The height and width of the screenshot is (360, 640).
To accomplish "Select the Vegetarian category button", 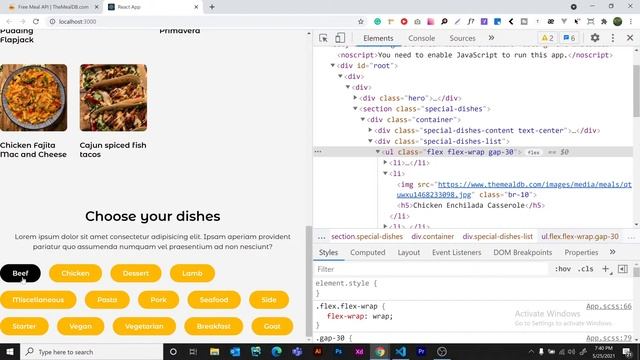I will (144, 326).
